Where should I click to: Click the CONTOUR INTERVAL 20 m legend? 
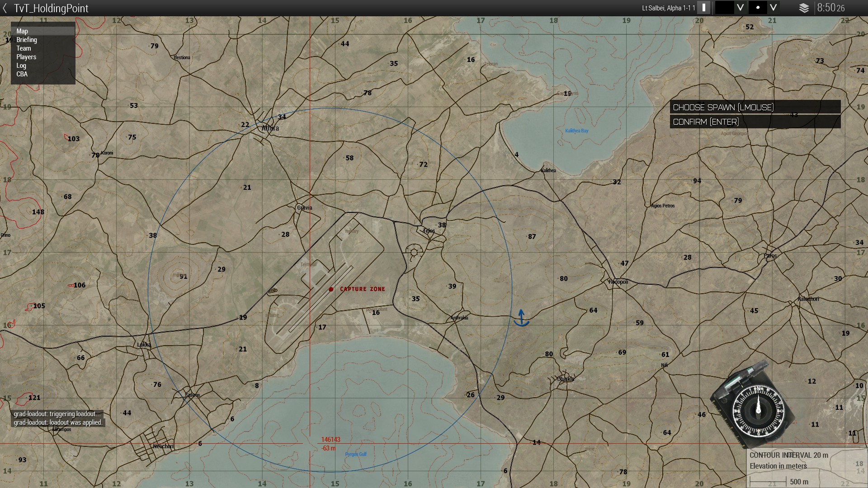789,455
